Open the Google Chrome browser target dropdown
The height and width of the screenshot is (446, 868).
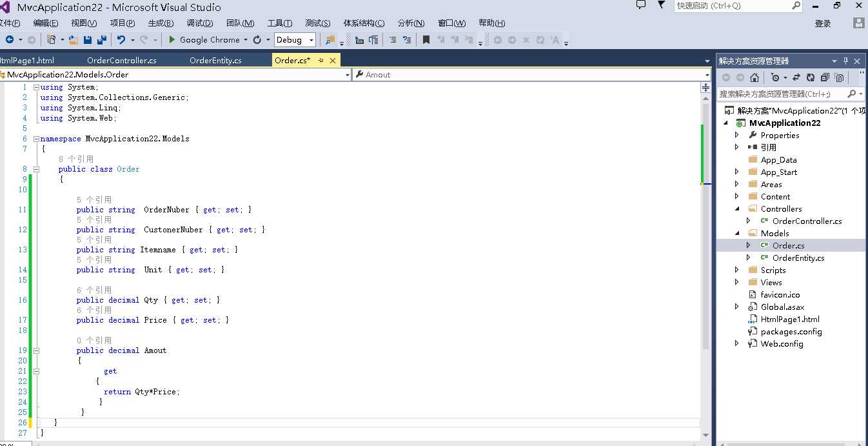(x=246, y=40)
